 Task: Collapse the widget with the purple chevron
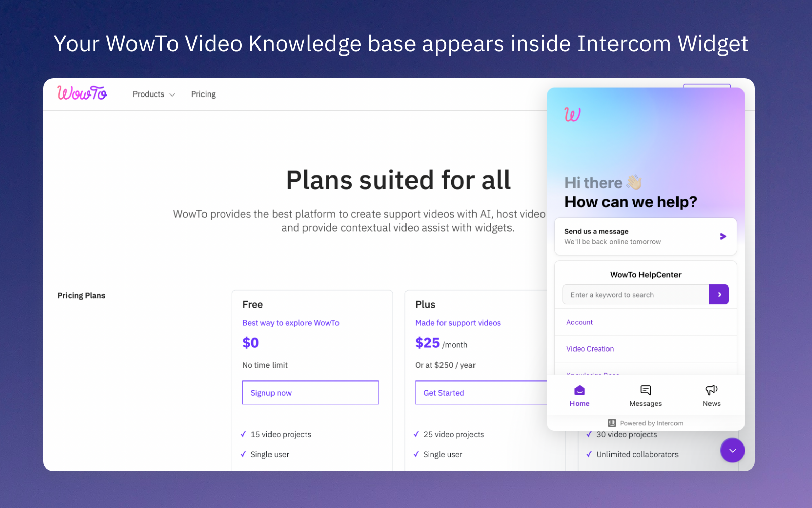pyautogui.click(x=732, y=450)
